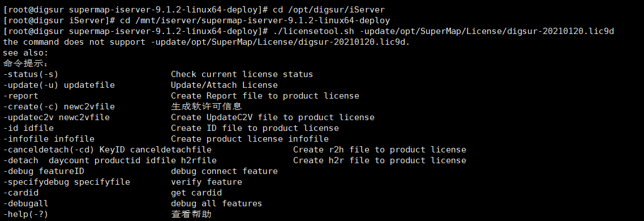Click the -create(-c) newc2vfile option
The image size is (644, 221).
tap(59, 107)
